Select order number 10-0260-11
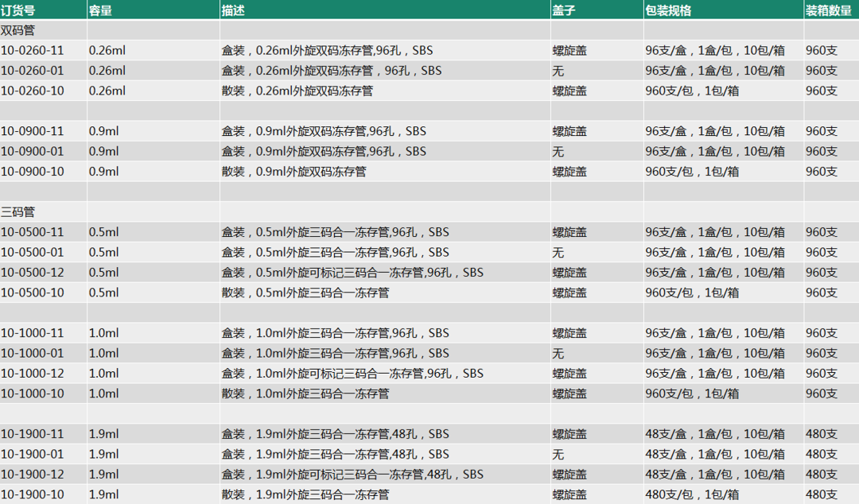Image resolution: width=859 pixels, height=504 pixels. (x=33, y=50)
